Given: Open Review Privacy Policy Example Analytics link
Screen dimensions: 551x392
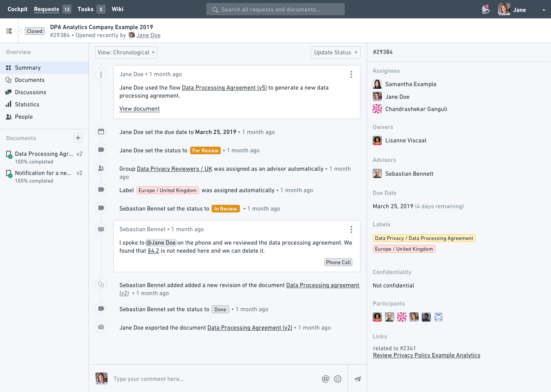Looking at the screenshot, I should pos(426,355).
